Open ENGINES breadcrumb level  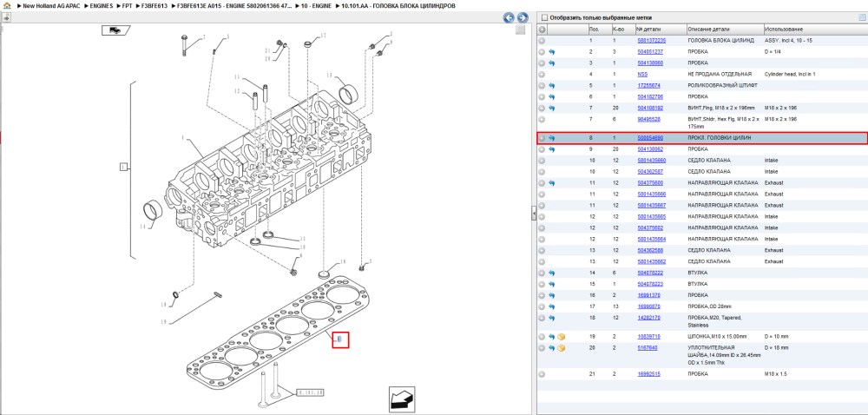point(102,5)
